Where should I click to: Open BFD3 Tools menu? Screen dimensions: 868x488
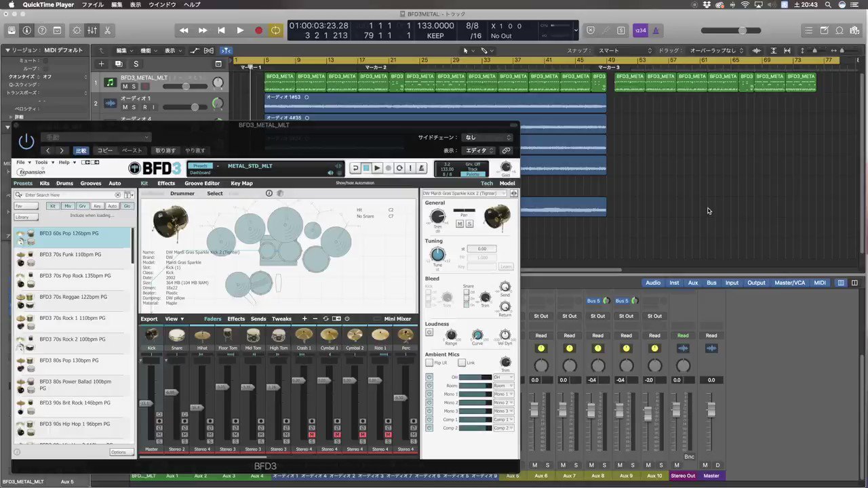43,162
